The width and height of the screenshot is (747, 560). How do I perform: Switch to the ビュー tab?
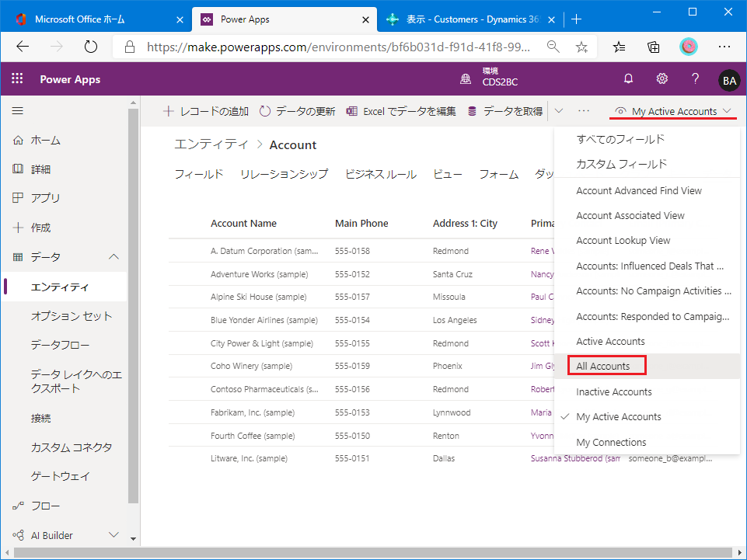(x=447, y=174)
